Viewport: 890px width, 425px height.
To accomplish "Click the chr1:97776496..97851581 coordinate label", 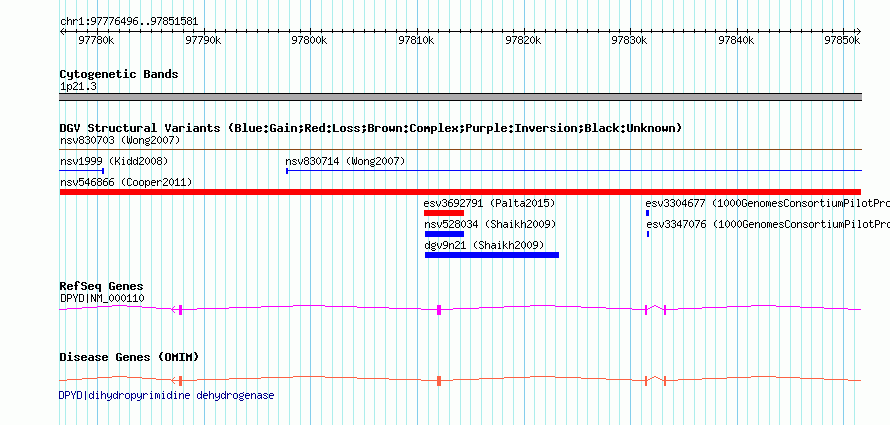I will coord(129,22).
